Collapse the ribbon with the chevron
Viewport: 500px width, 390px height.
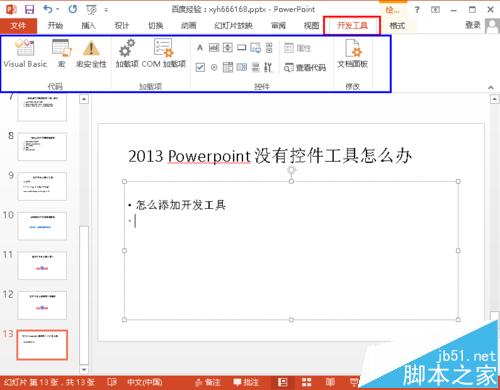[x=491, y=87]
